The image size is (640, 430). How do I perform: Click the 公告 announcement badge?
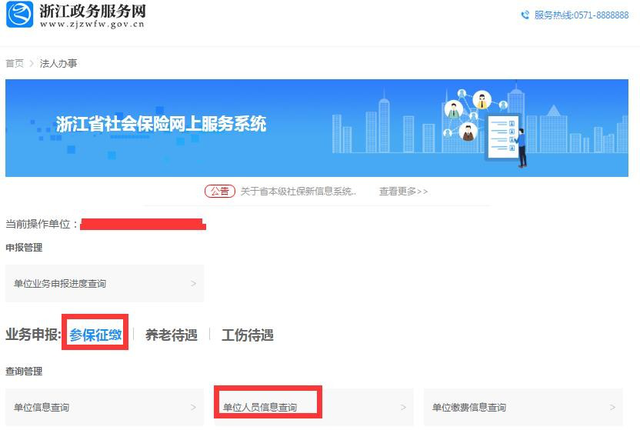220,191
